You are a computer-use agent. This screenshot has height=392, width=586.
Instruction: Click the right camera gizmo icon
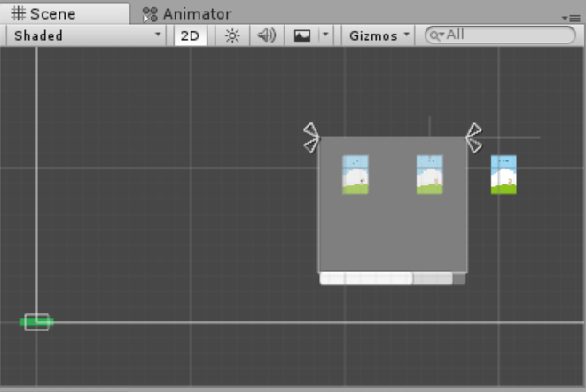click(x=474, y=137)
